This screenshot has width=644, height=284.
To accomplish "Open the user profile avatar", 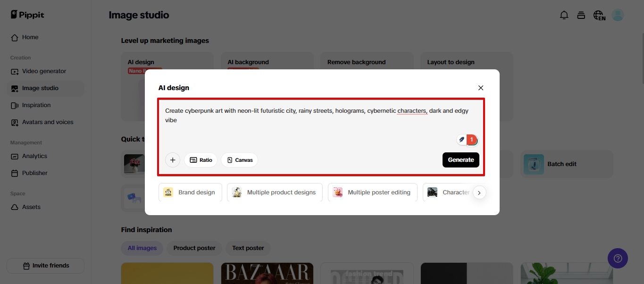I will click(618, 15).
